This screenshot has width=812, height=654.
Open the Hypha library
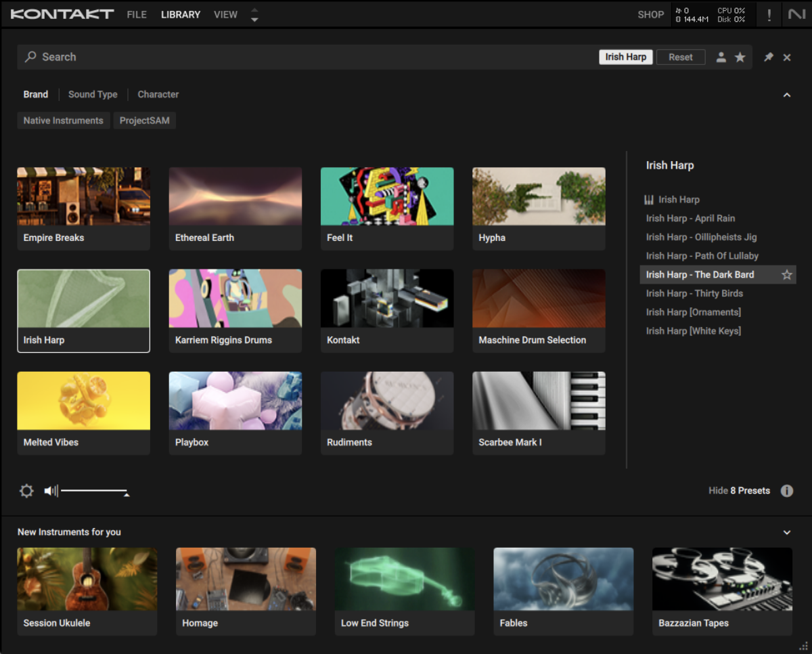pos(539,209)
